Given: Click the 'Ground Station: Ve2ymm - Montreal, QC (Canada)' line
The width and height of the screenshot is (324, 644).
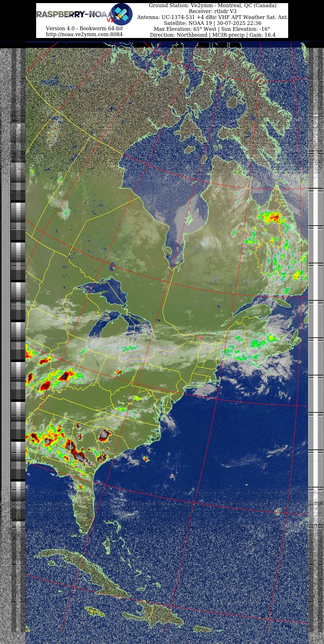Looking at the screenshot, I should 212,5.
